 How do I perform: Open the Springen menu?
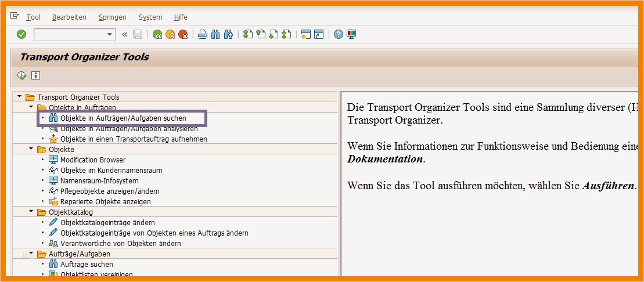pyautogui.click(x=113, y=17)
